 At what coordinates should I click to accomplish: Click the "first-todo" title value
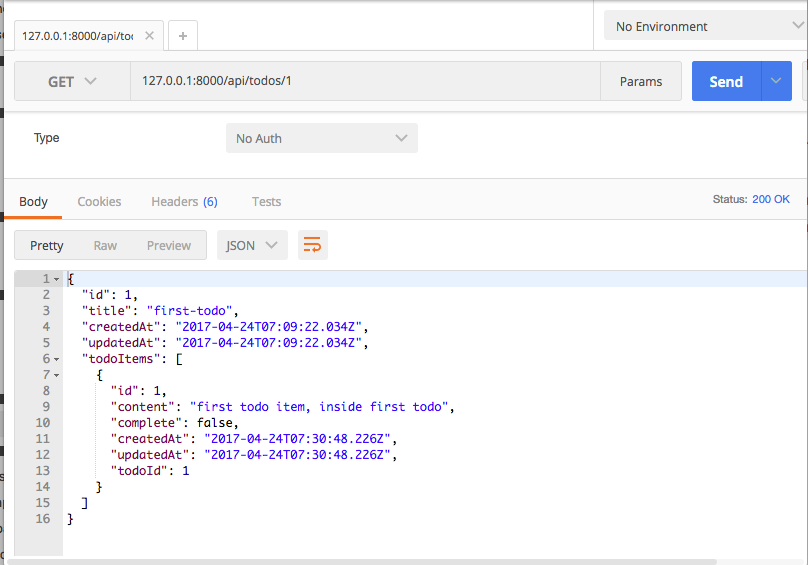[x=190, y=311]
